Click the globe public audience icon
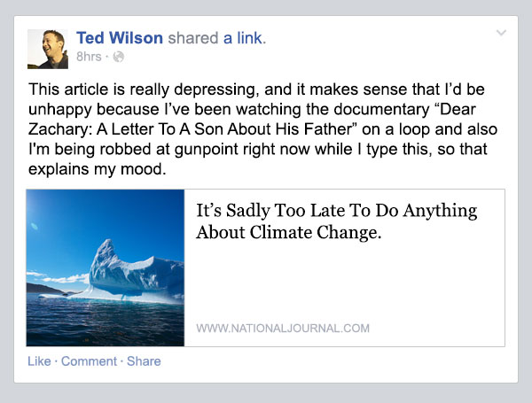532x403 pixels. pos(119,57)
